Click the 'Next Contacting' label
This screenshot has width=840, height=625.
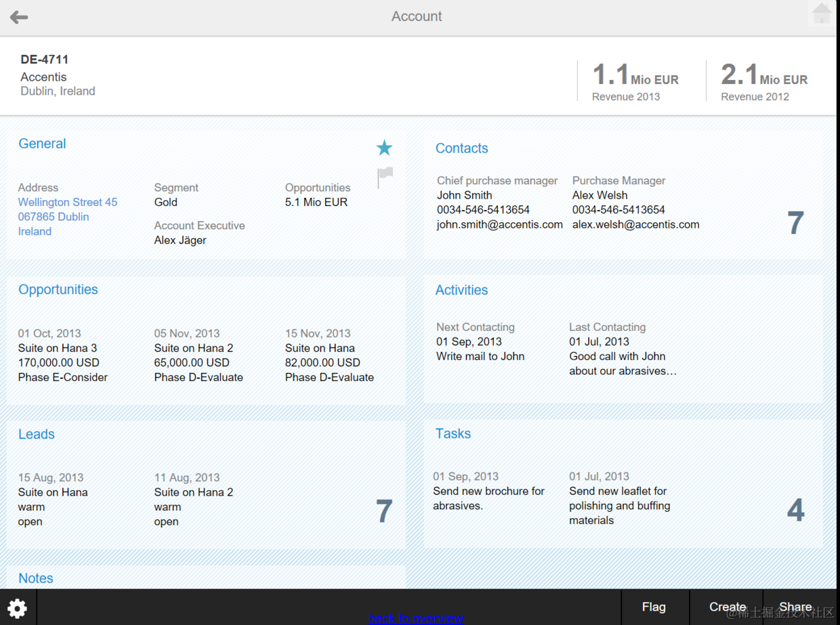pyautogui.click(x=476, y=327)
